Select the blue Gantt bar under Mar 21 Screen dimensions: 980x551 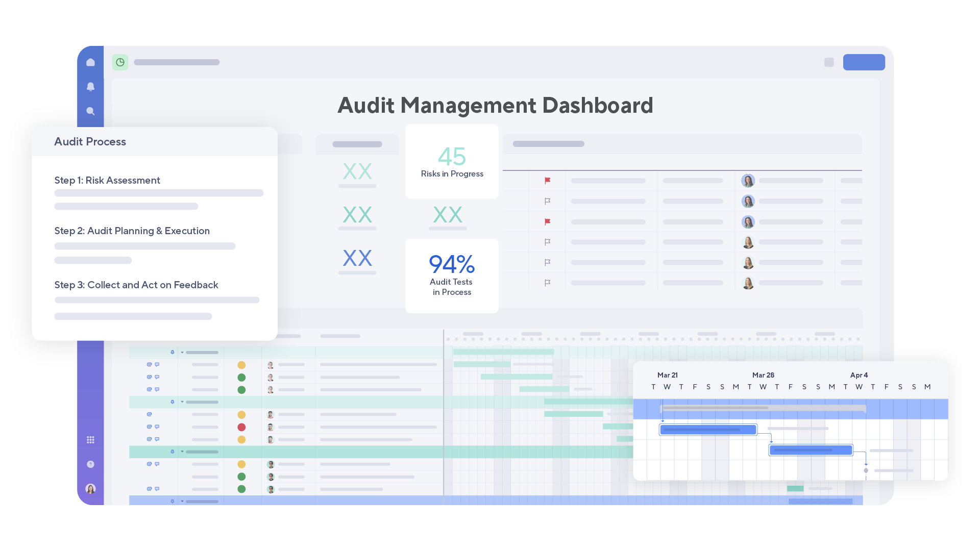point(708,429)
